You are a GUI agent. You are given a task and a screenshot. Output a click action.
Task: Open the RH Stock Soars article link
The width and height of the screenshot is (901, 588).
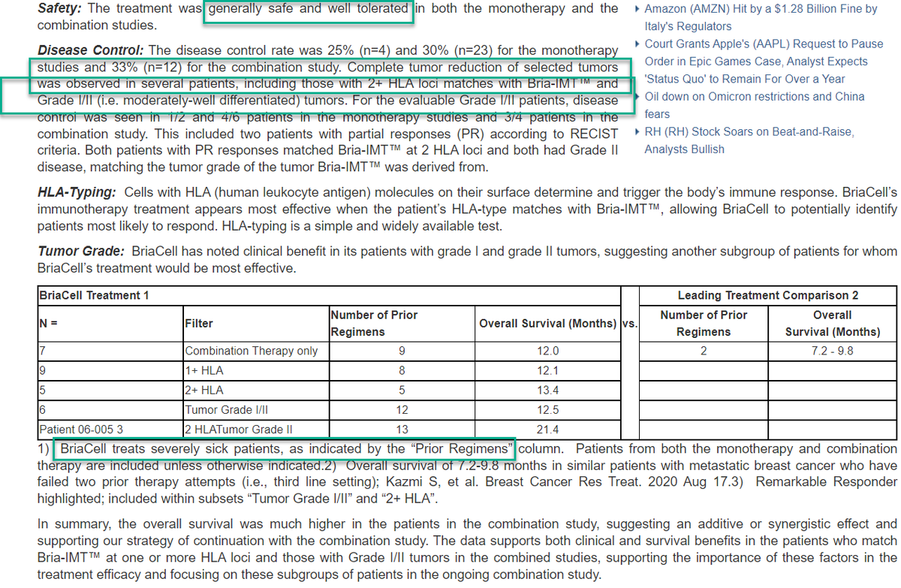(749, 140)
